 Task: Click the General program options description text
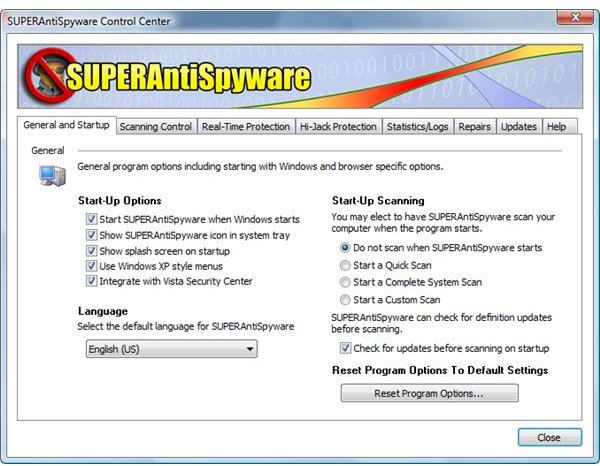[x=260, y=167]
